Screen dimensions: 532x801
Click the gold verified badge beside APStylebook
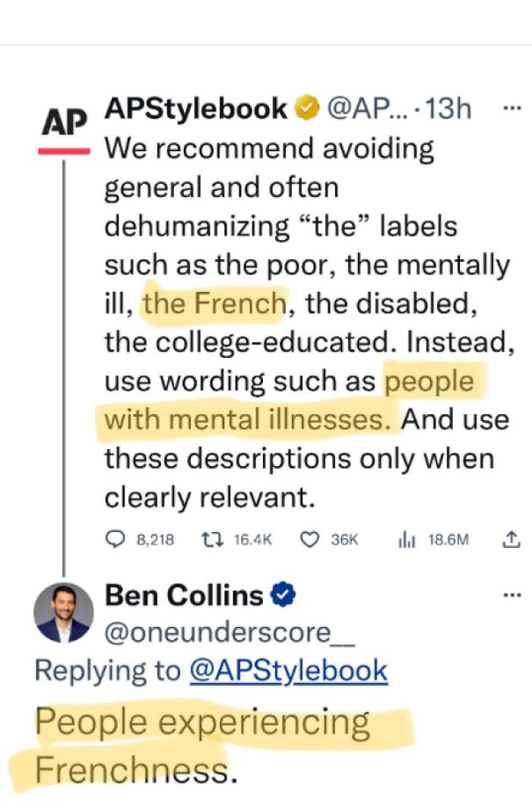click(306, 110)
